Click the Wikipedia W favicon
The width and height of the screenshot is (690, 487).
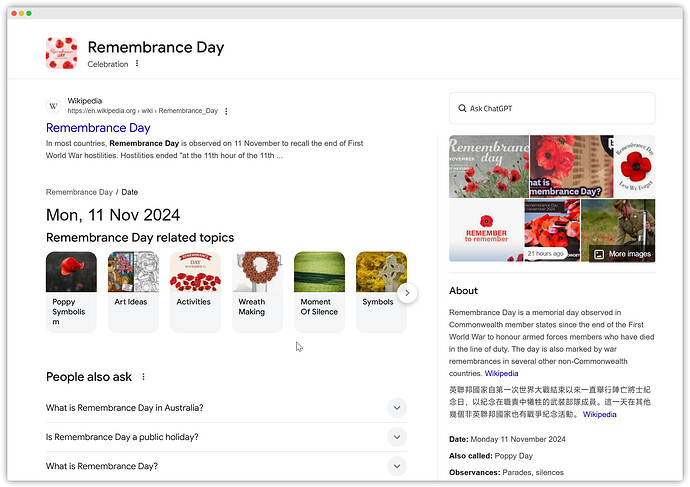54,106
